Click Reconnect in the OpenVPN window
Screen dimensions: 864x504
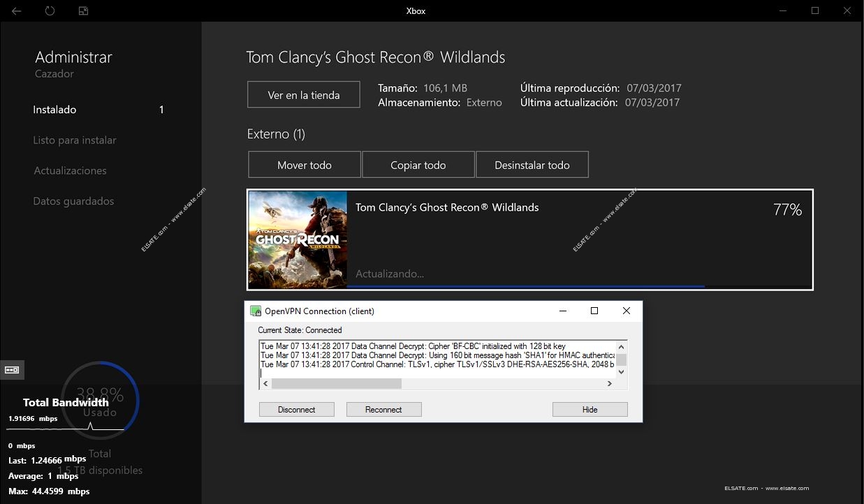point(383,410)
